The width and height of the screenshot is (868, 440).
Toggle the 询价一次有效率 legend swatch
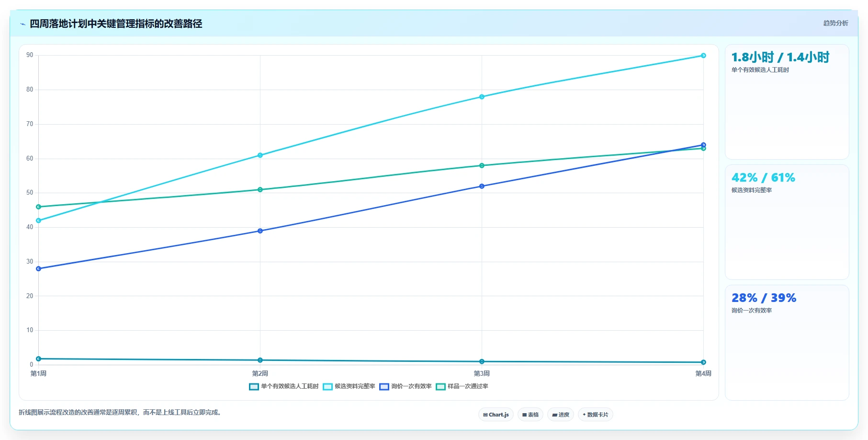click(x=384, y=386)
